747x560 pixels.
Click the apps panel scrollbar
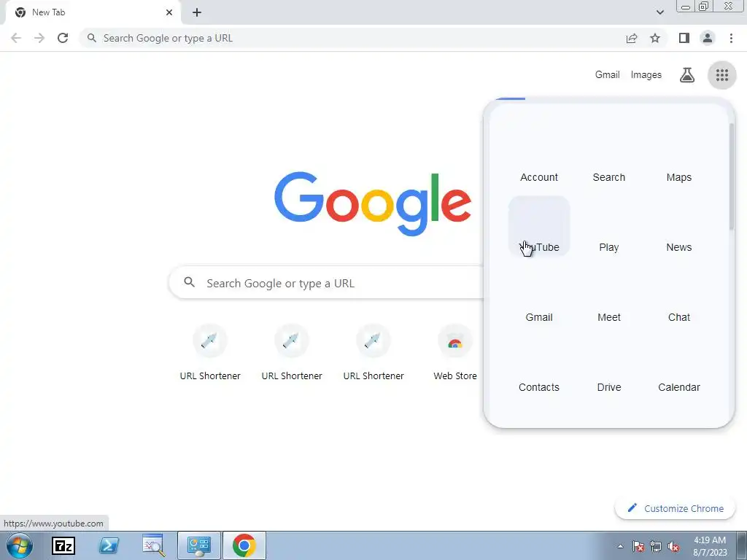coord(731,177)
